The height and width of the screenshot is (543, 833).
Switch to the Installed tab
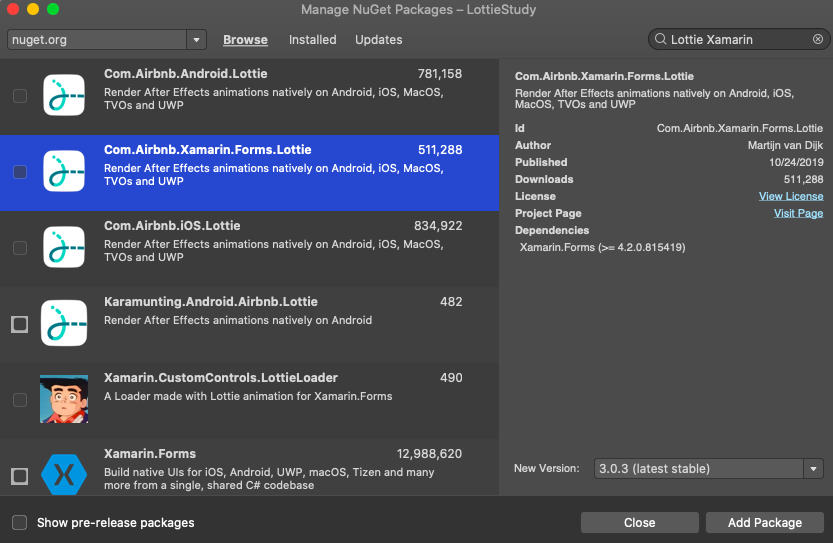[312, 40]
